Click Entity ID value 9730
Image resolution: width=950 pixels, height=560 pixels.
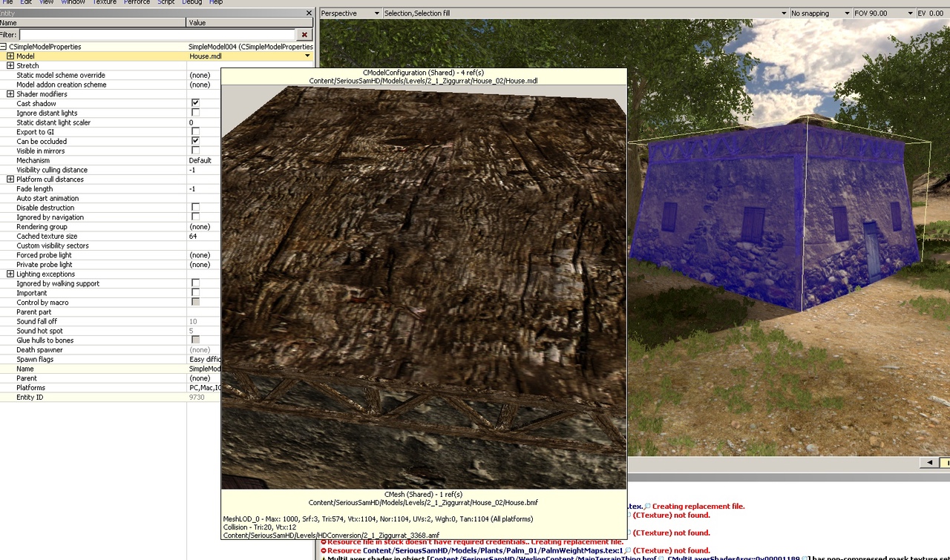pos(197,398)
